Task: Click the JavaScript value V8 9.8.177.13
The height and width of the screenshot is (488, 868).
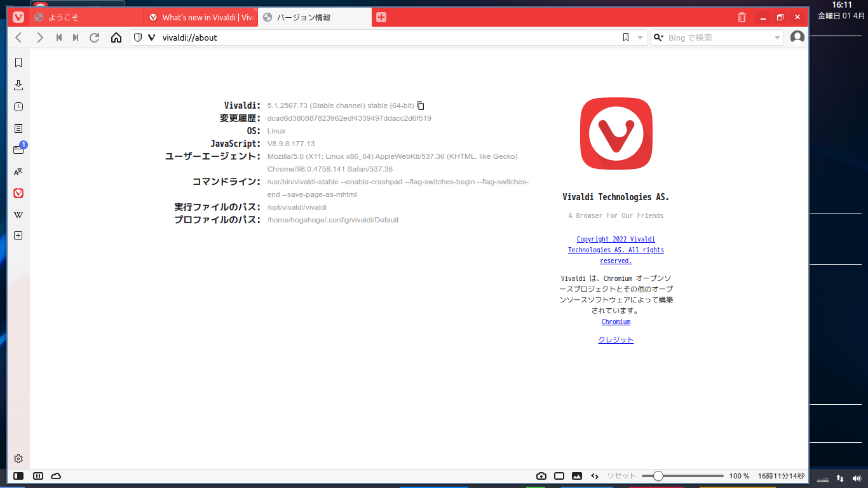Action: 291,144
